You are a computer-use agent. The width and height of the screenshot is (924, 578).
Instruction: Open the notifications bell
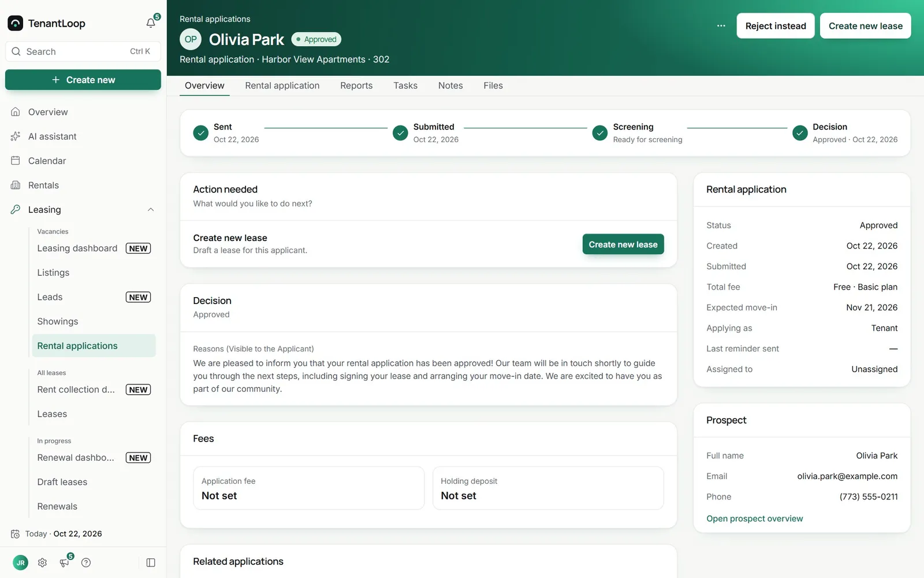[151, 23]
